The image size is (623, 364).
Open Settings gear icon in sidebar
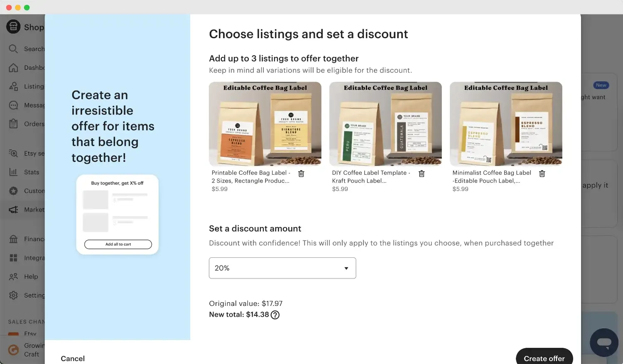13,295
